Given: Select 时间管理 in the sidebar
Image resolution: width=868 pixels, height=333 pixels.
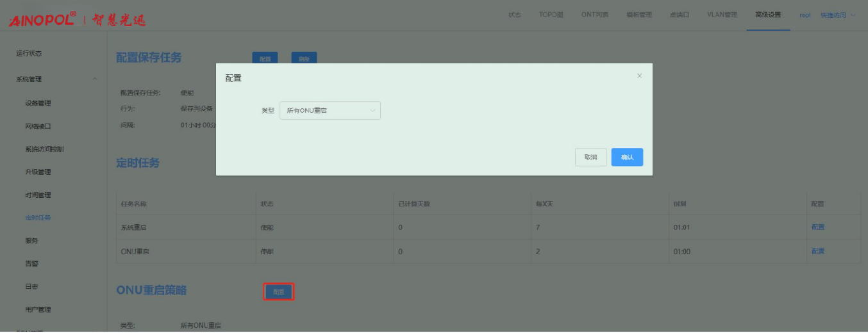Looking at the screenshot, I should pyautogui.click(x=38, y=195).
